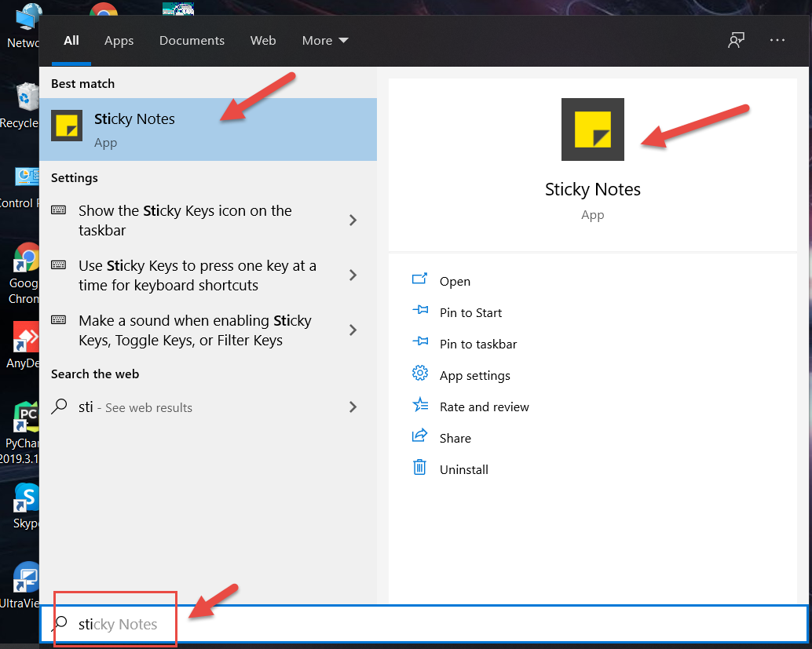Select the UltraViewer desktop shortcut

20,585
